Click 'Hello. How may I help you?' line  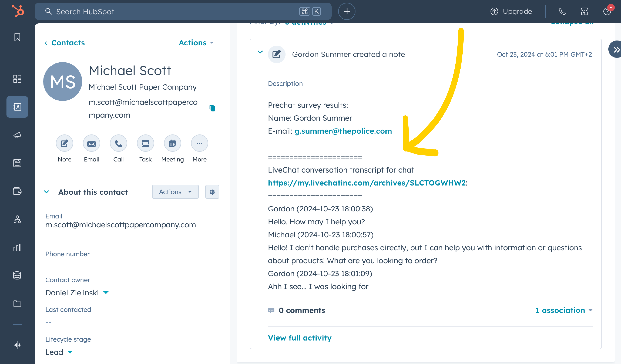pyautogui.click(x=316, y=222)
